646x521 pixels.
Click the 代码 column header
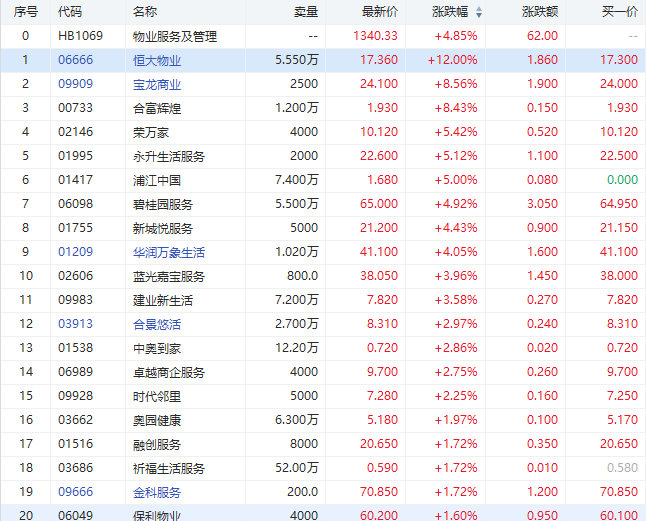tap(70, 12)
